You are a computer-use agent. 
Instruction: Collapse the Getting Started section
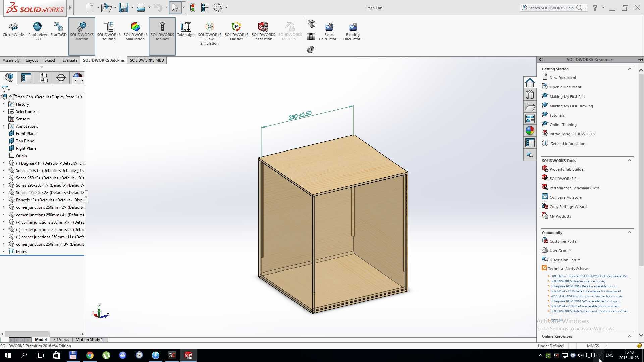(x=630, y=69)
